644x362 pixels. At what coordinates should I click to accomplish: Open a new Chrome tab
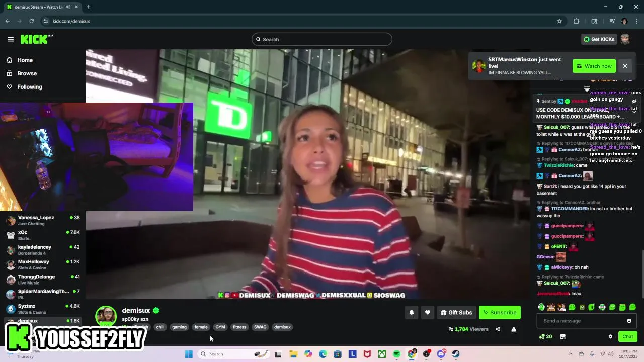[88, 7]
